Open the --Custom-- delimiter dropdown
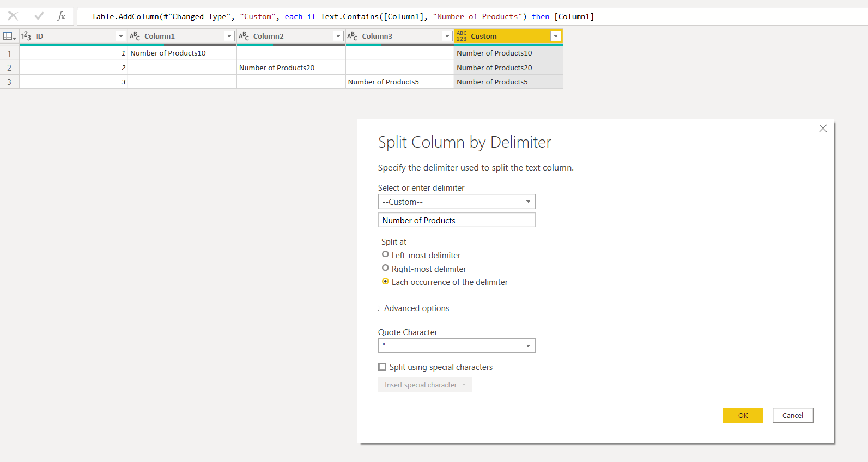Viewport: 868px width, 462px height. pos(457,202)
